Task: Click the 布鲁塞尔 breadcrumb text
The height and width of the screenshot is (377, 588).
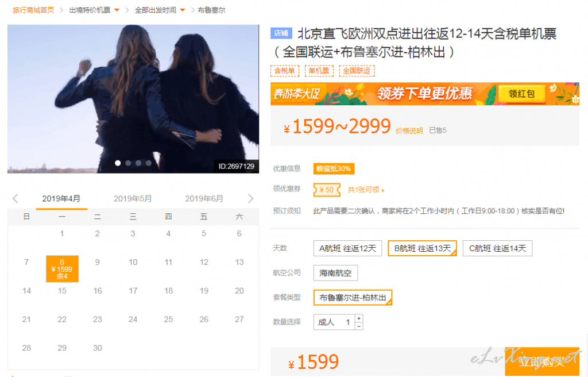Action: (x=211, y=10)
